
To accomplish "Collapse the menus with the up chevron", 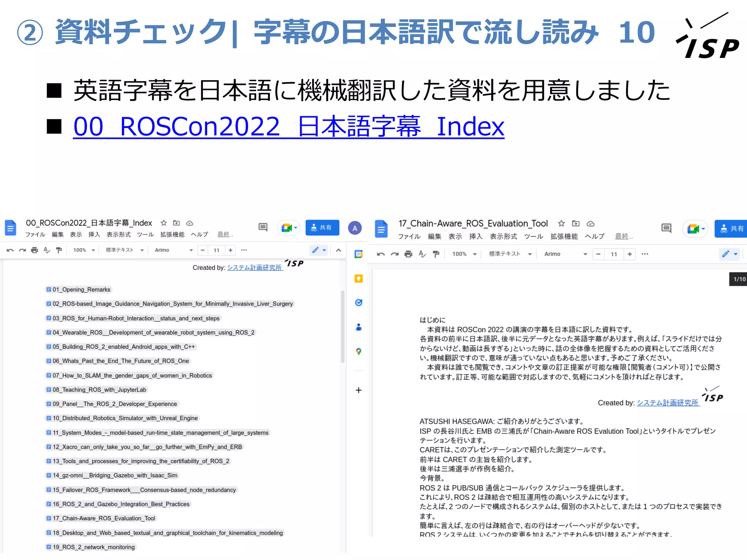I will (338, 250).
